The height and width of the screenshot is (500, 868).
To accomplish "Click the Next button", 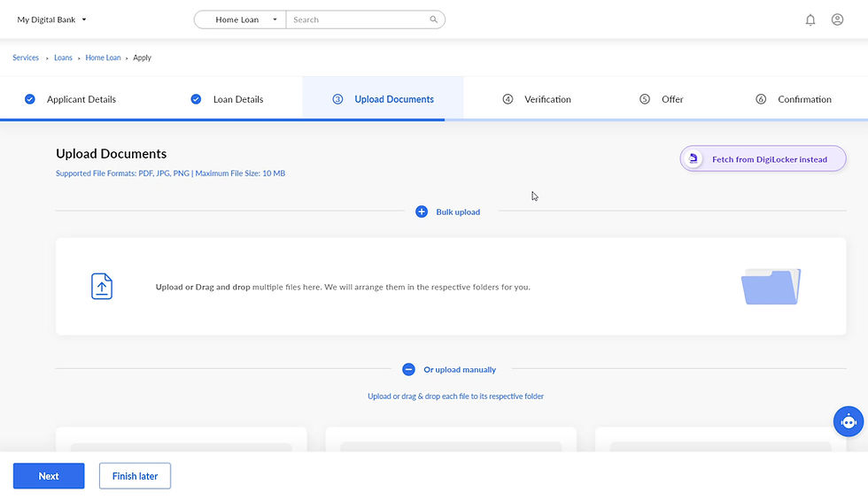I will (x=49, y=476).
